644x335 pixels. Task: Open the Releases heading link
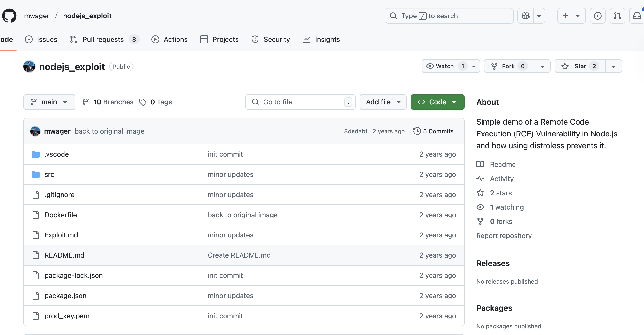point(493,263)
